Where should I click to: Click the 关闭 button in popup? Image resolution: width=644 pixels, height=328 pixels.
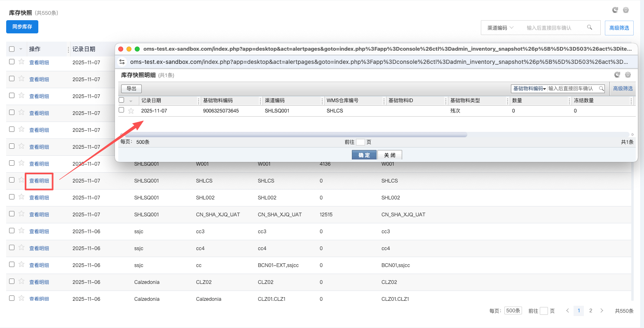point(390,155)
